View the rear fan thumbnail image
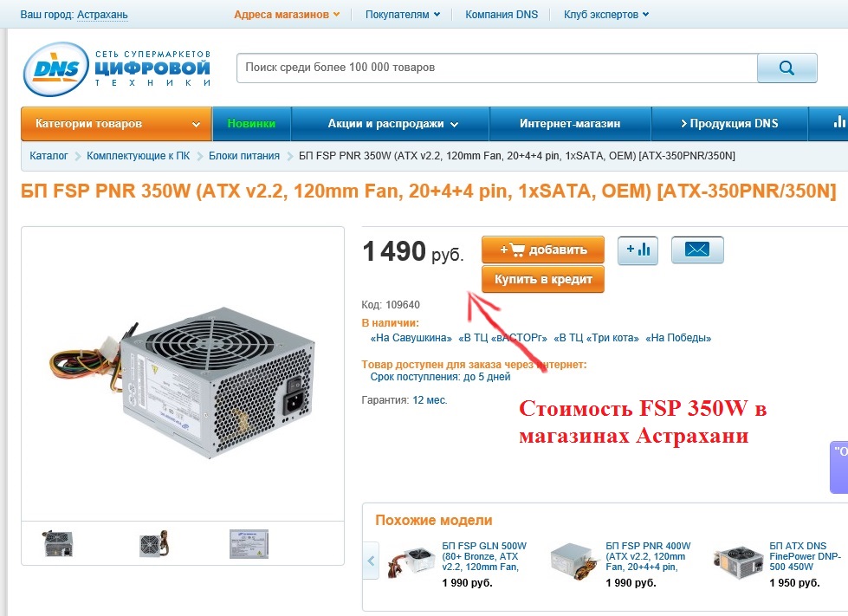Viewport: 848px width, 616px height. pyautogui.click(x=154, y=543)
